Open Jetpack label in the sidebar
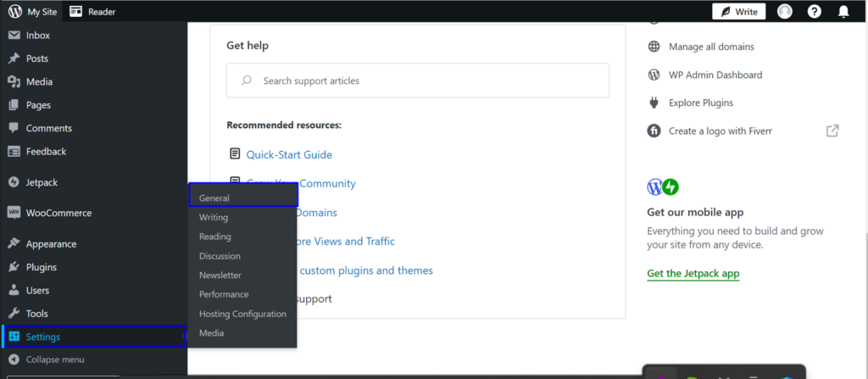This screenshot has height=379, width=868. (x=42, y=182)
